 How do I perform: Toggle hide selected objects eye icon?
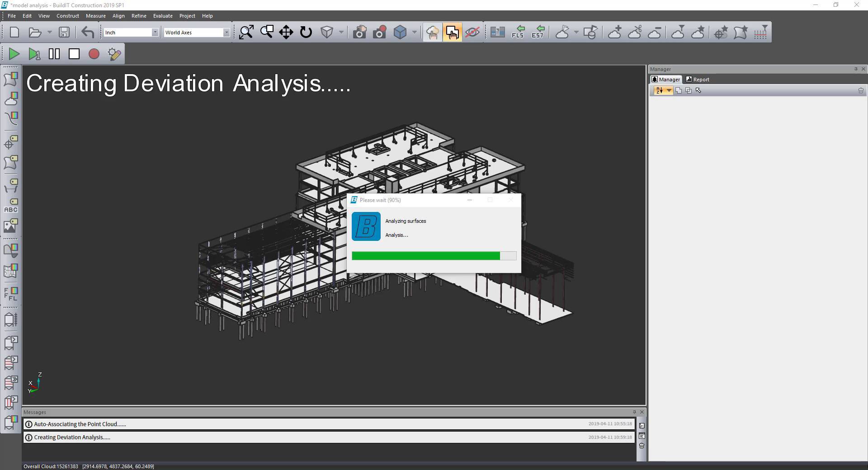(x=472, y=32)
